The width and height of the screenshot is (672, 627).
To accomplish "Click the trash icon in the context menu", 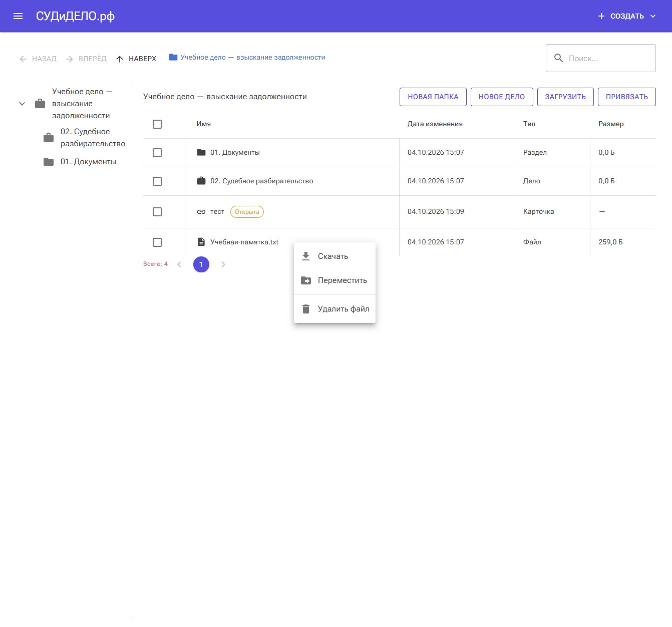I will point(306,309).
